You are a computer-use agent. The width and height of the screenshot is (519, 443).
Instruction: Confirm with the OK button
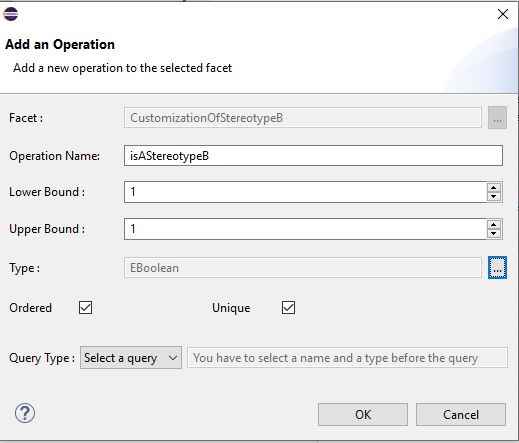363,415
